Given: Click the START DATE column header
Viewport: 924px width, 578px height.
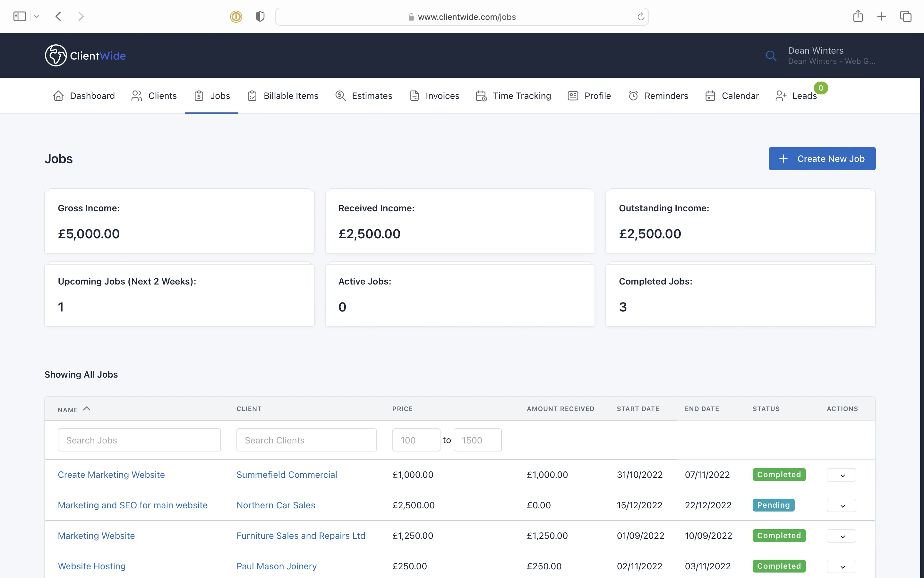Looking at the screenshot, I should pyautogui.click(x=638, y=409).
